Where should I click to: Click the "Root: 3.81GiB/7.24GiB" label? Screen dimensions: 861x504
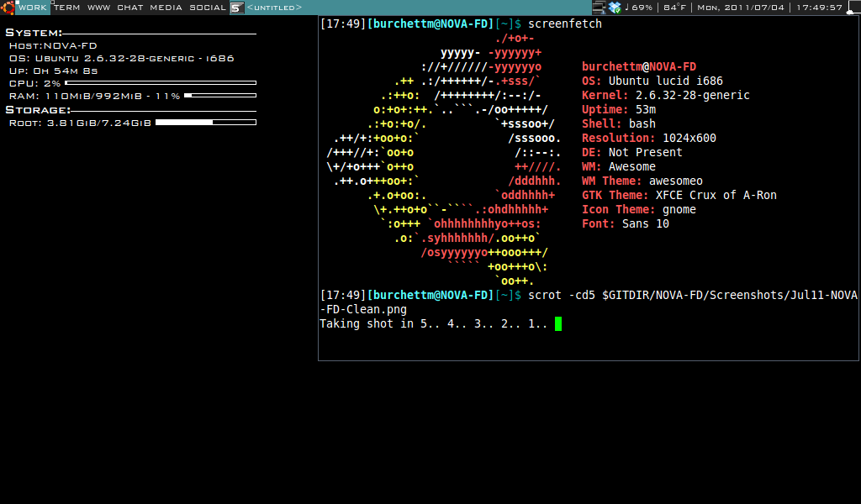coord(80,123)
